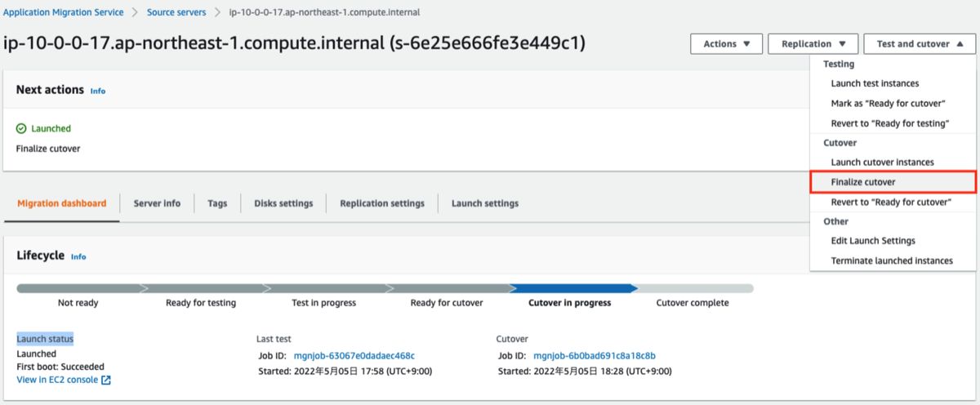Choose Revert to "Ready for testing"
Image resolution: width=980 pixels, height=405 pixels.
(889, 123)
